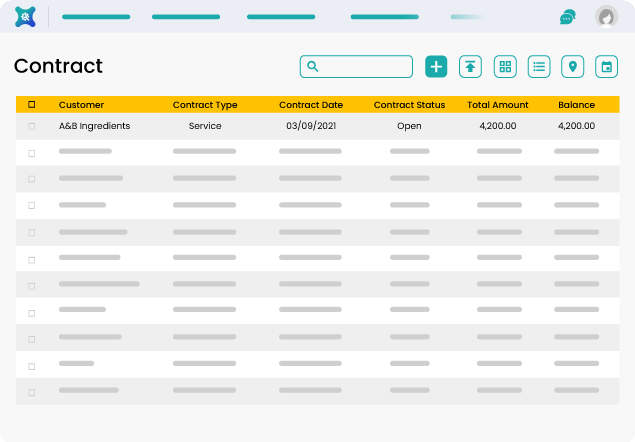The height and width of the screenshot is (442, 635).
Task: Switch to grid view icon
Action: coord(505,66)
